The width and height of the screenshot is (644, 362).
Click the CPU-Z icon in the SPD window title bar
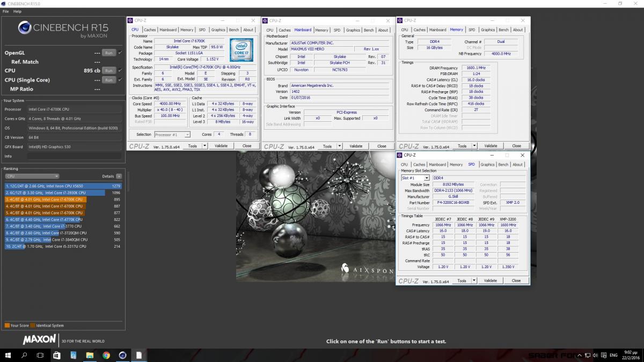click(399, 155)
